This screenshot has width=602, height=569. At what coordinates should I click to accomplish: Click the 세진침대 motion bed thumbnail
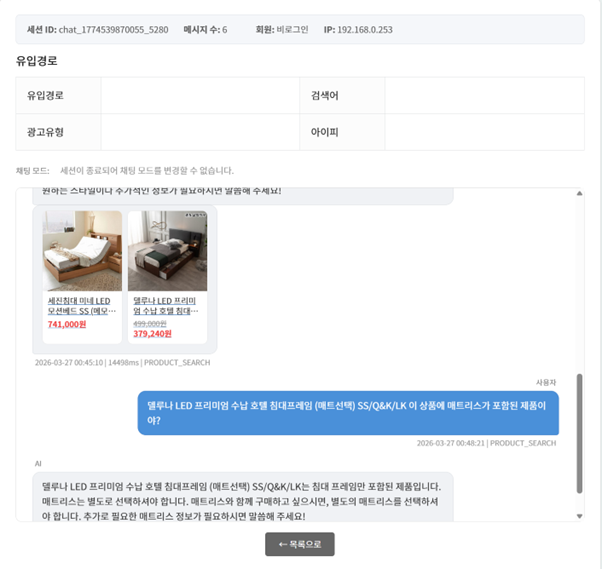coord(82,251)
